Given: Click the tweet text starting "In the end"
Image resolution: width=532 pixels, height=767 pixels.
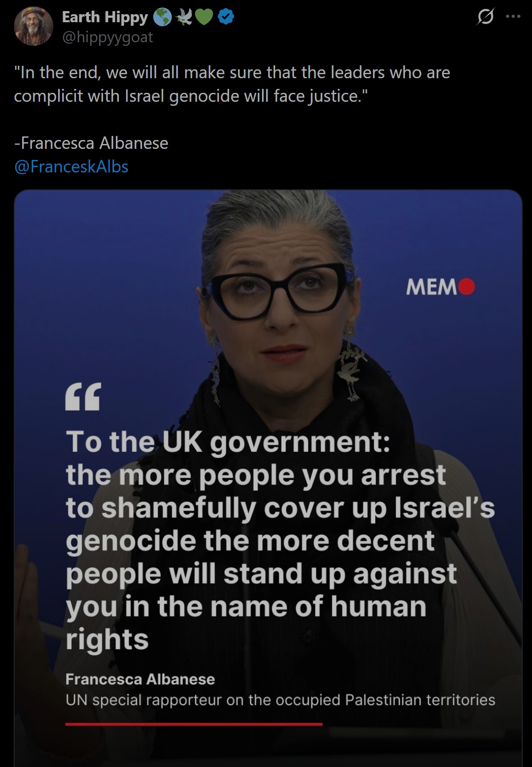Looking at the screenshot, I should tap(232, 84).
